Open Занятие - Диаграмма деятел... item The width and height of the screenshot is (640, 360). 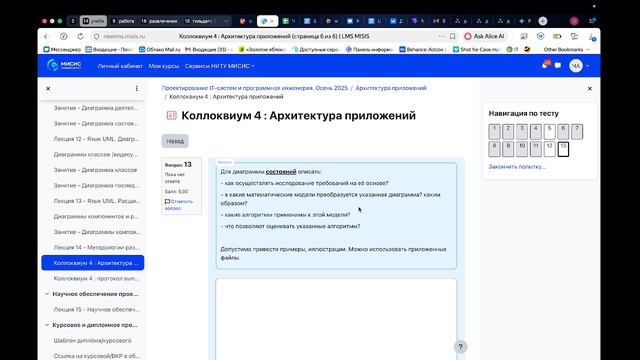[x=96, y=108]
